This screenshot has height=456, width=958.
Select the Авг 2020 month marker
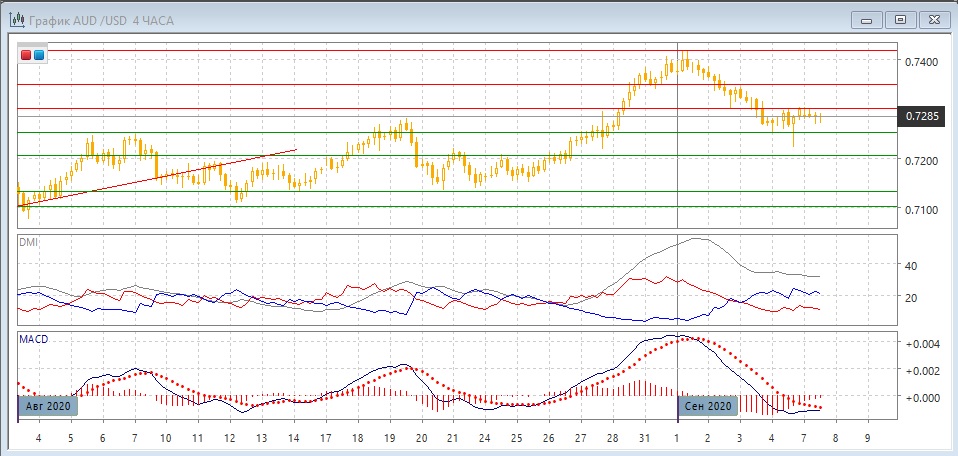pyautogui.click(x=47, y=406)
